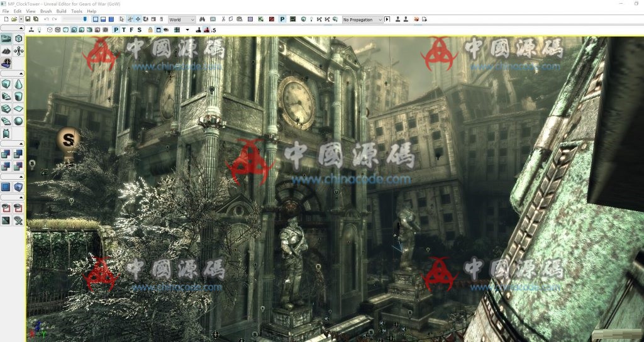
Task: Select the volumetric brush builder
Action: [x=6, y=133]
